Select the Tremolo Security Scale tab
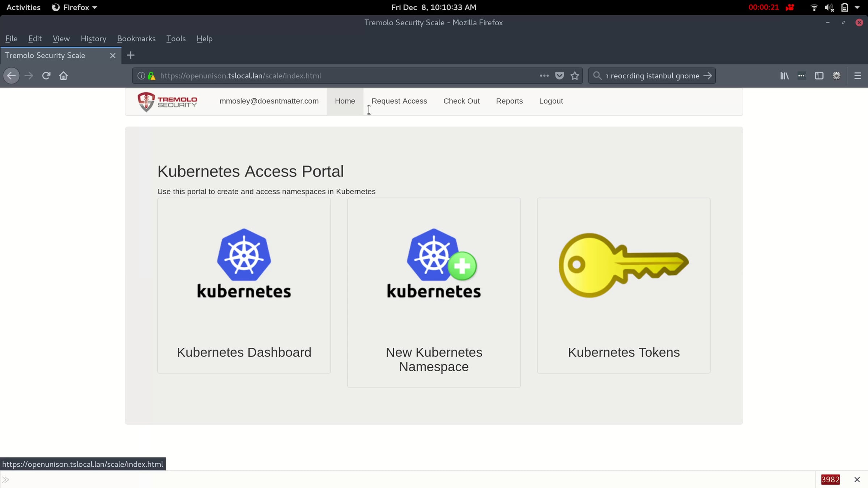 coord(61,55)
